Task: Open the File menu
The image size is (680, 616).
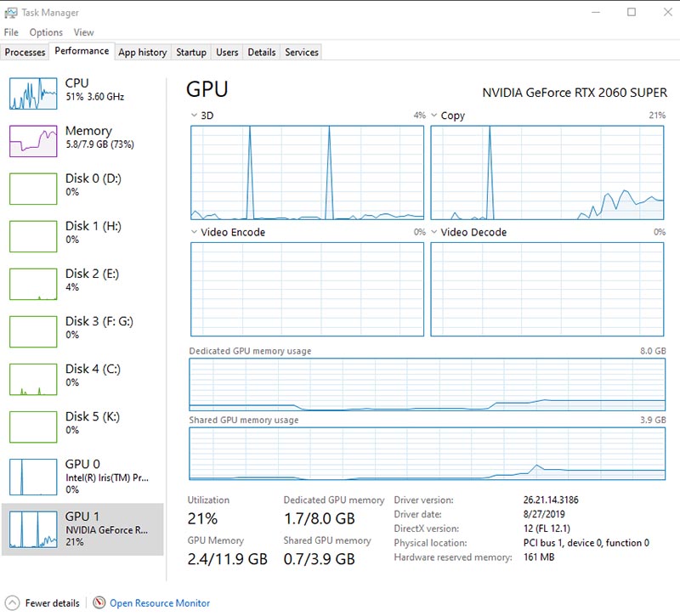Action: 11,32
